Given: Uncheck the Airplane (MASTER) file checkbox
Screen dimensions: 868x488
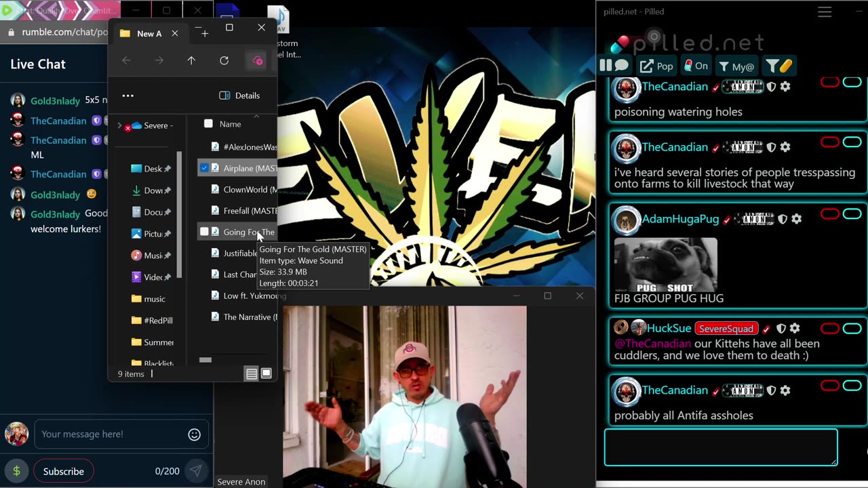Looking at the screenshot, I should pyautogui.click(x=204, y=168).
